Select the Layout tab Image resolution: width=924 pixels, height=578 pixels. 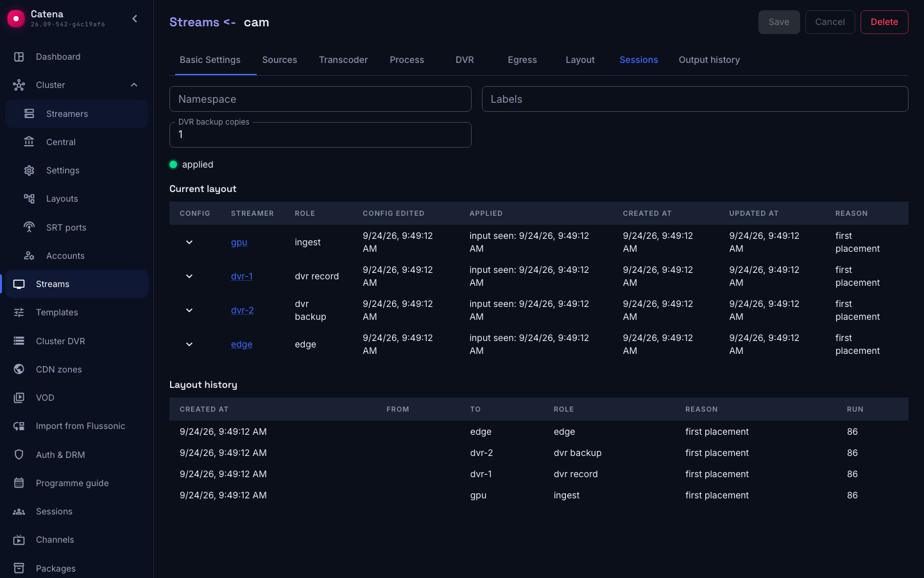tap(580, 60)
